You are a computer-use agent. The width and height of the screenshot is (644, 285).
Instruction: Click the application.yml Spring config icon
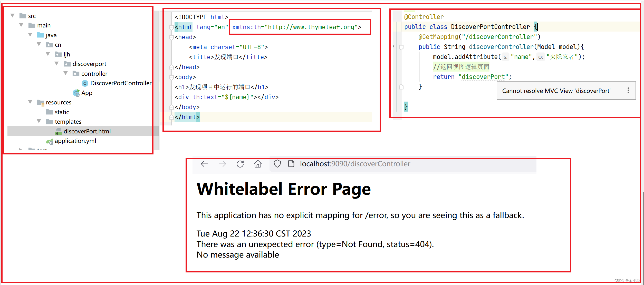point(50,141)
